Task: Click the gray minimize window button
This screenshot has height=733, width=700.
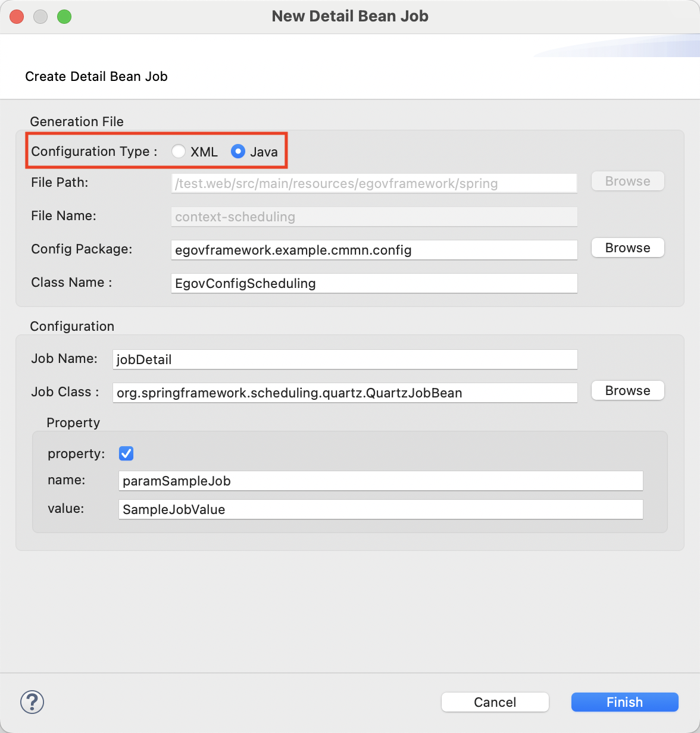Action: pyautogui.click(x=40, y=17)
